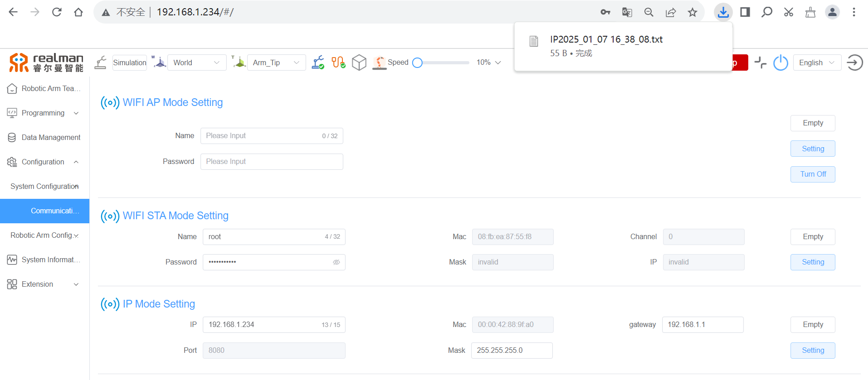
Task: Click the robot arm connection status icon
Action: point(318,63)
